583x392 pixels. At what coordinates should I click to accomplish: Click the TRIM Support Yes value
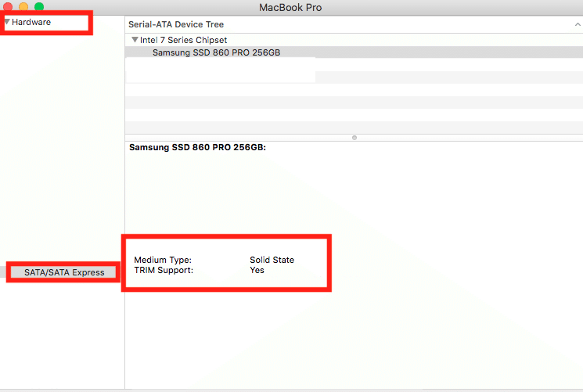(257, 271)
